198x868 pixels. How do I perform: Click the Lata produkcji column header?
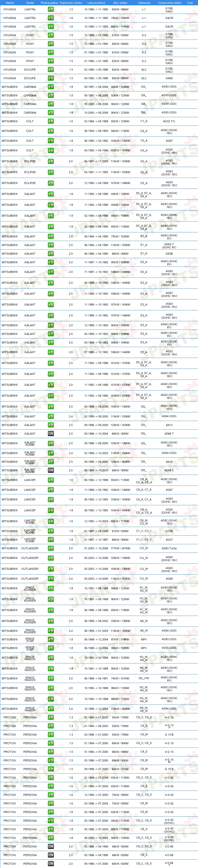[96, 3]
